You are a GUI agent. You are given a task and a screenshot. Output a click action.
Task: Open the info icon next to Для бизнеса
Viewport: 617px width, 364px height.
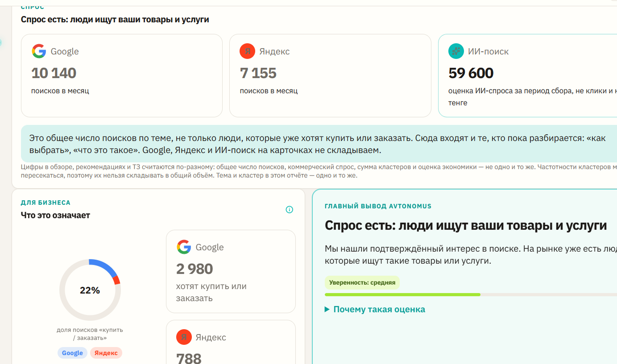290,209
